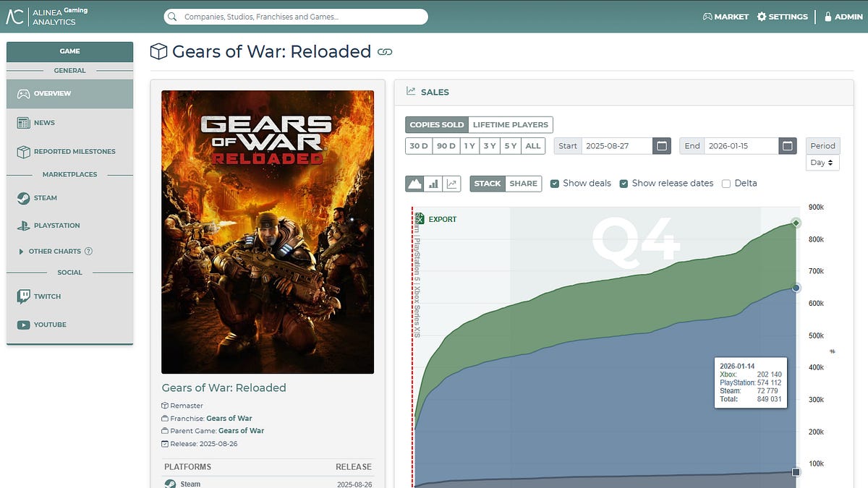Click the copy link icon beside game title
Screen dimensions: 868x488
click(385, 52)
